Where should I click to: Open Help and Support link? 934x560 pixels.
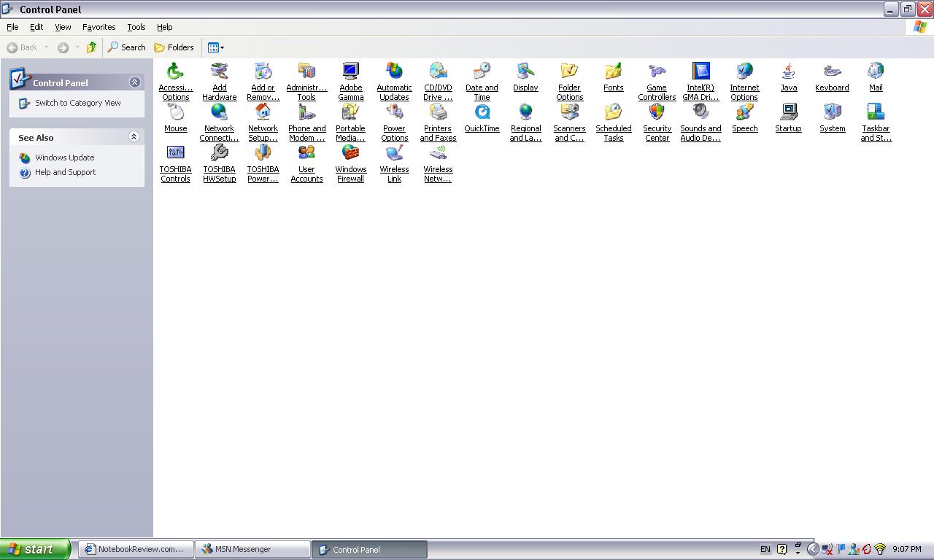66,172
